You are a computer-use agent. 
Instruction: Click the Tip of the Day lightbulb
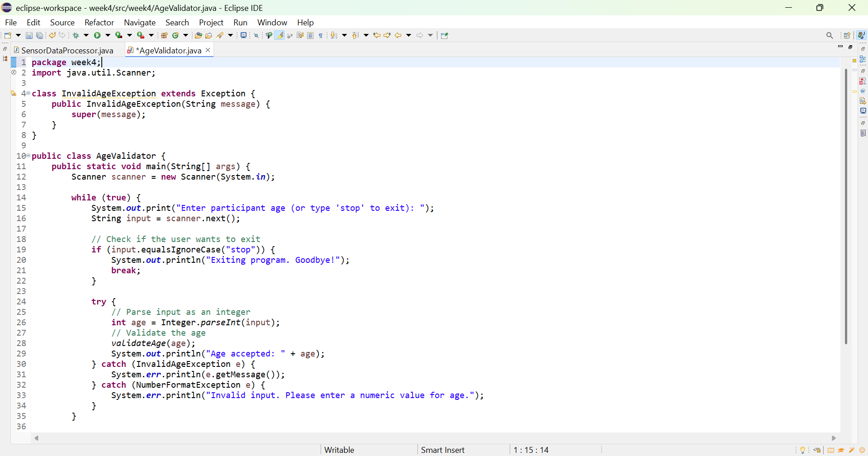[803, 450]
